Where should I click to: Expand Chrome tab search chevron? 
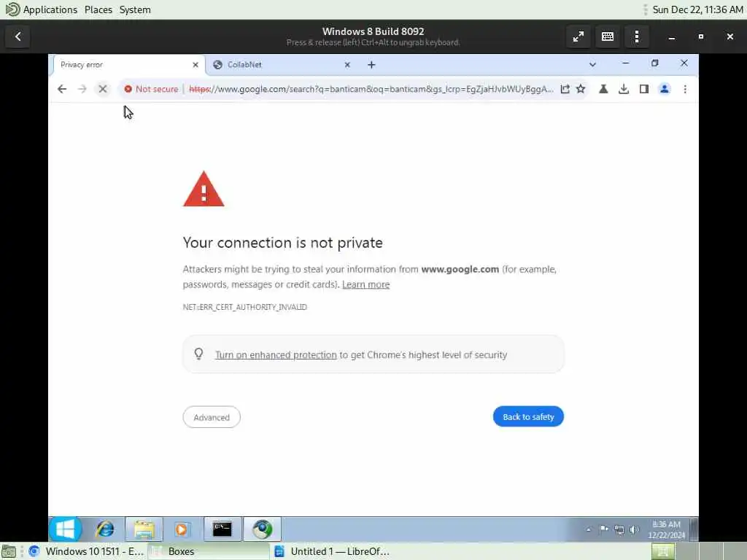[x=592, y=64]
